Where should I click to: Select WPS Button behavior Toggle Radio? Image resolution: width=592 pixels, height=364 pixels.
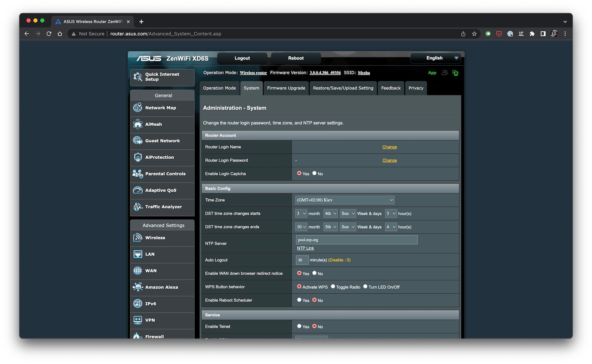point(333,287)
